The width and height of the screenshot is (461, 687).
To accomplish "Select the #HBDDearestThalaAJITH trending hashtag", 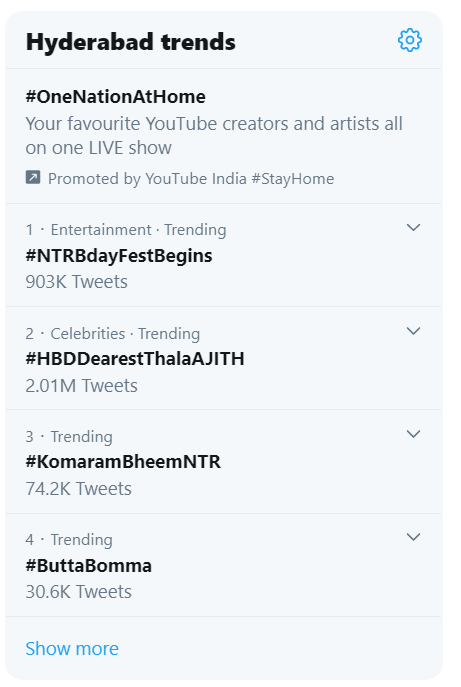I will point(135,359).
